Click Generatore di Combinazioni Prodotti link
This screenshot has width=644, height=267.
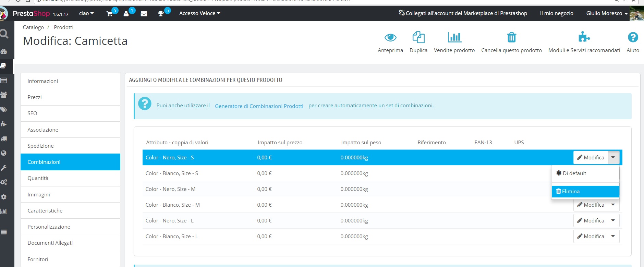coord(259,106)
